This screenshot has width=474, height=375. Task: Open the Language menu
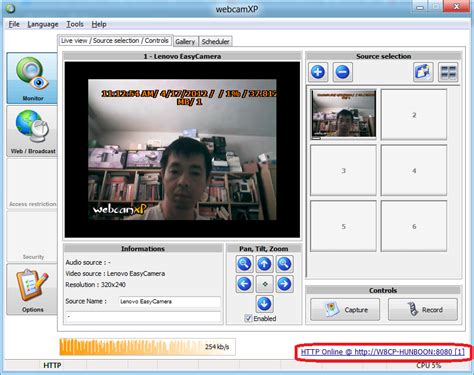tap(43, 24)
